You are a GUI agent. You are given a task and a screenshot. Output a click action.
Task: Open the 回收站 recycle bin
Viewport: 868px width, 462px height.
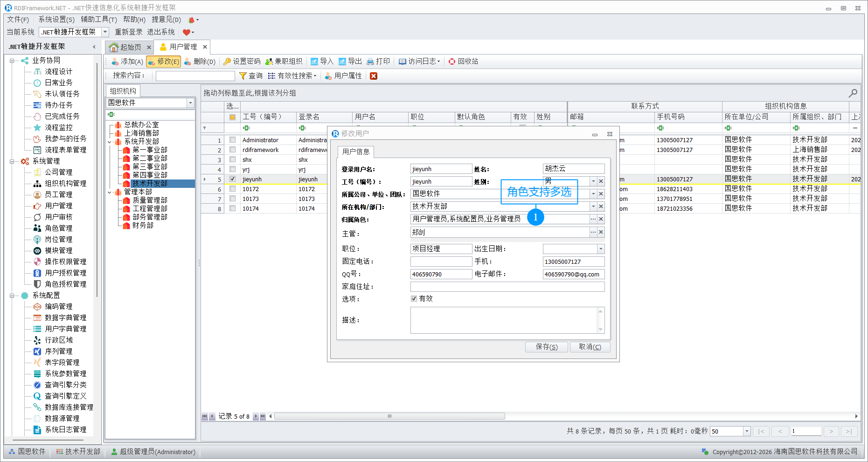(463, 61)
